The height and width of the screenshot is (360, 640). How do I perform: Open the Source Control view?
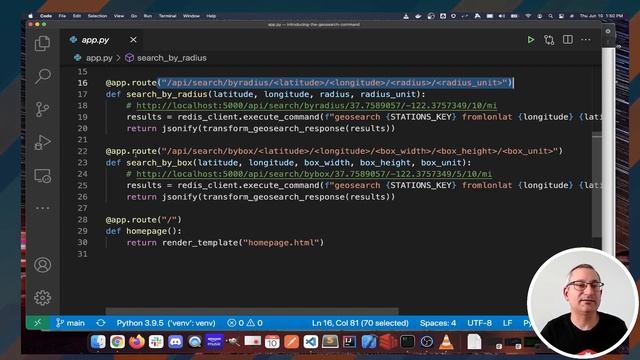pos(42,109)
